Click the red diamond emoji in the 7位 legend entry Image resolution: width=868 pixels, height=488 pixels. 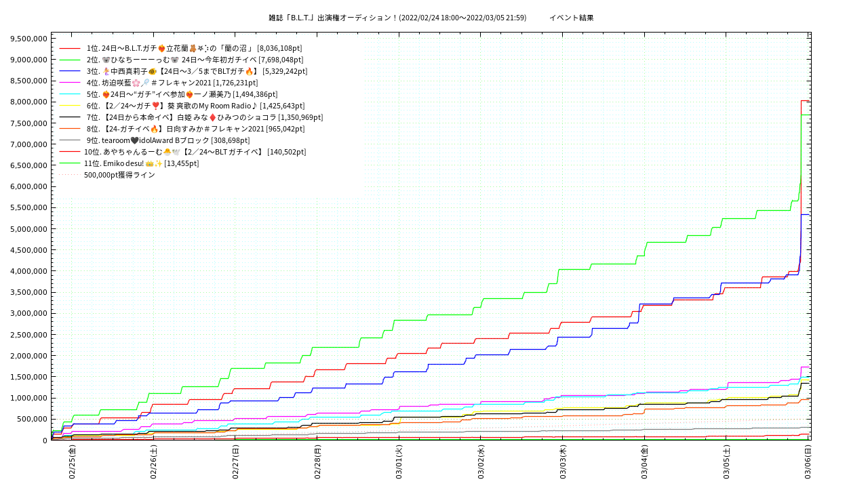pyautogui.click(x=212, y=117)
